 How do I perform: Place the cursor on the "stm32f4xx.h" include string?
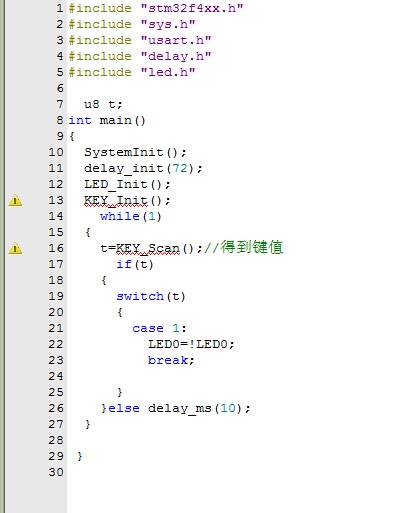pos(192,8)
